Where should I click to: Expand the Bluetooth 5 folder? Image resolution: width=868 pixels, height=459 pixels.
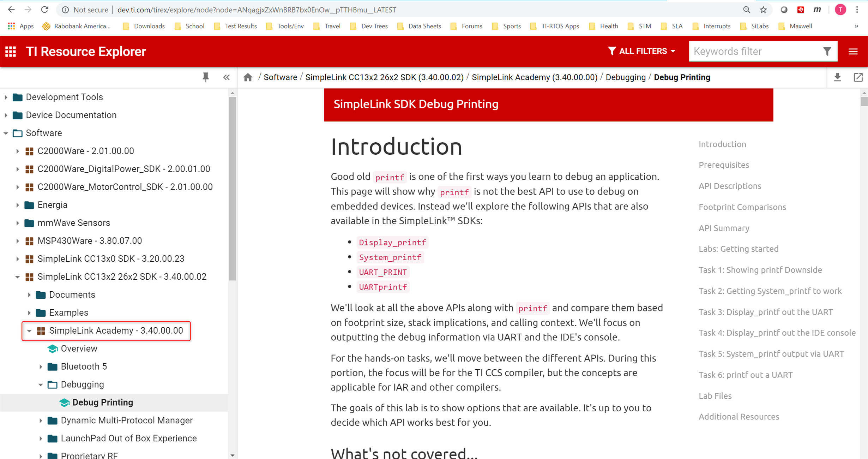[x=41, y=366]
